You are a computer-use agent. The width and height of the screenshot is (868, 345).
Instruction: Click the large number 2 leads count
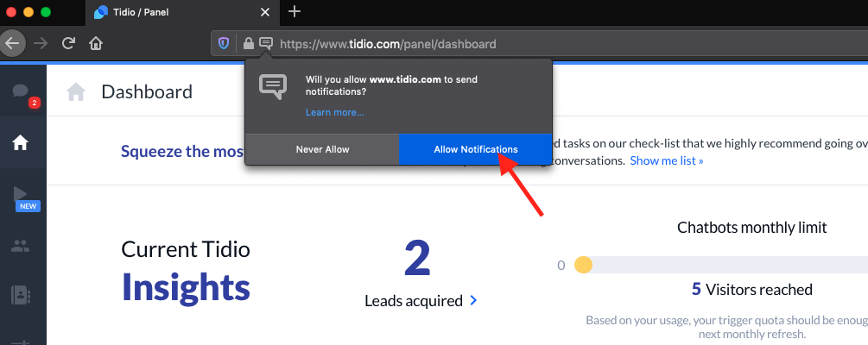click(417, 258)
